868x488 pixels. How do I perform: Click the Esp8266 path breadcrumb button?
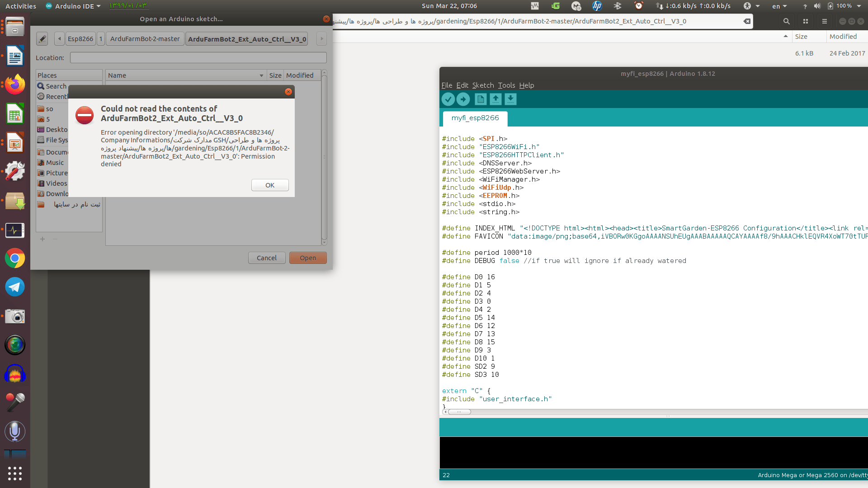80,39
